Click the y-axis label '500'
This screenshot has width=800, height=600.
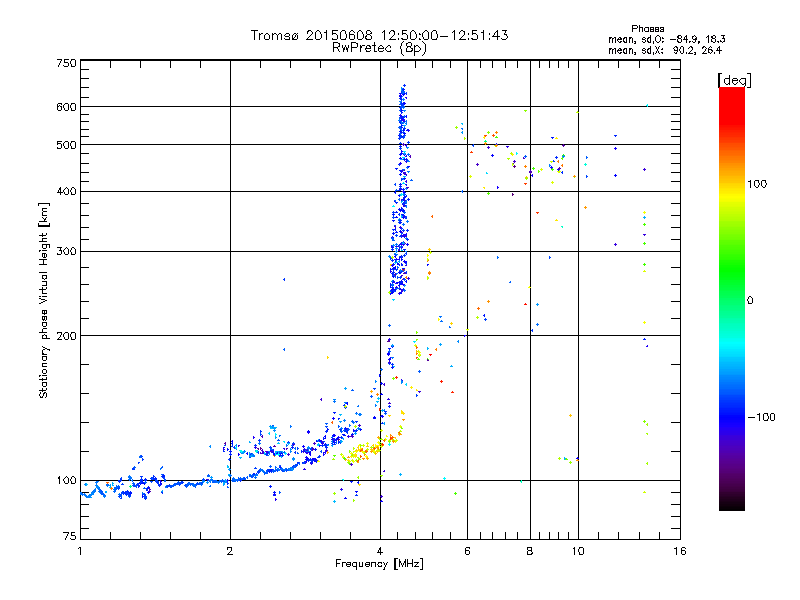[66, 145]
